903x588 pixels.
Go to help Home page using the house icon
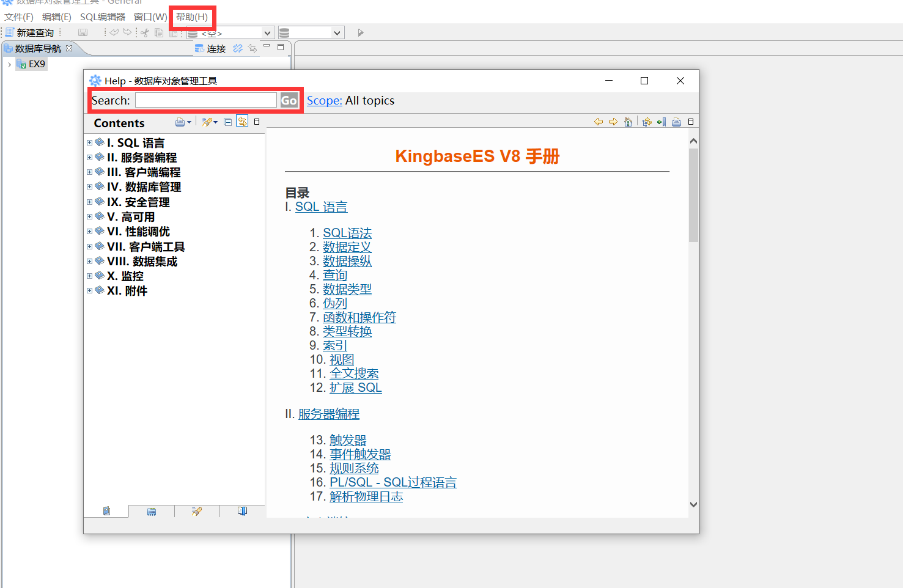628,122
